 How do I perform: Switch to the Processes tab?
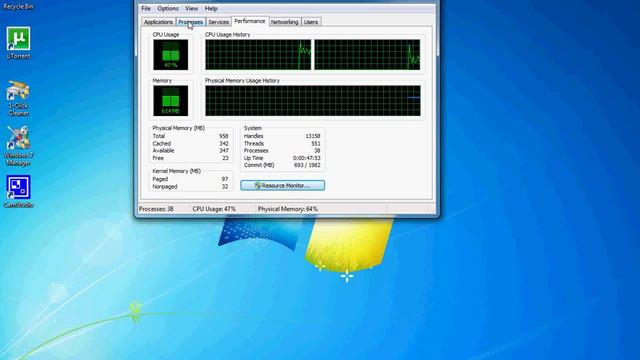[x=191, y=22]
